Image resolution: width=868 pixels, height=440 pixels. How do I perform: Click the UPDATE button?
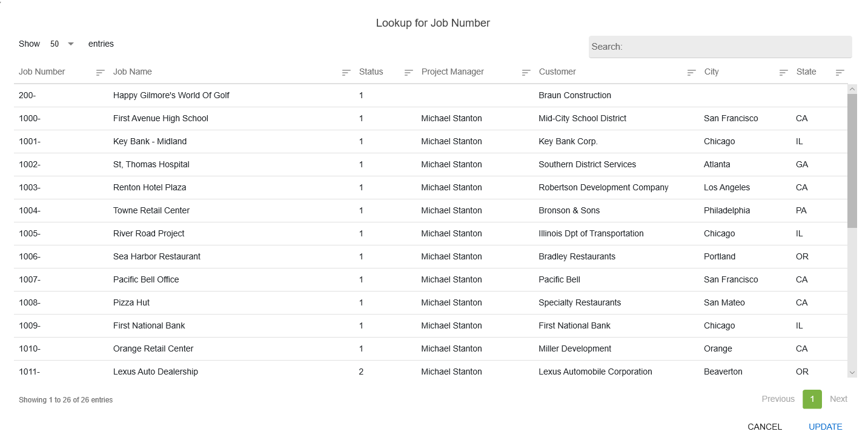coord(826,427)
